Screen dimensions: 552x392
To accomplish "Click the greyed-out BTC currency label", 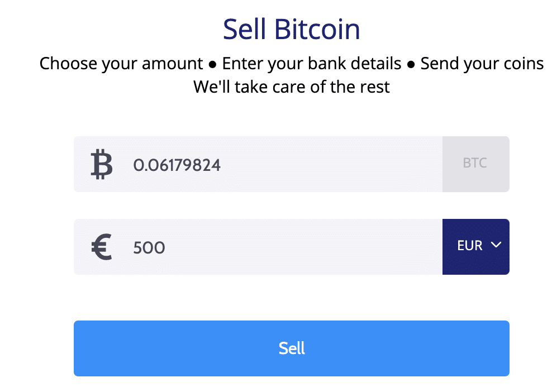I will pos(475,164).
